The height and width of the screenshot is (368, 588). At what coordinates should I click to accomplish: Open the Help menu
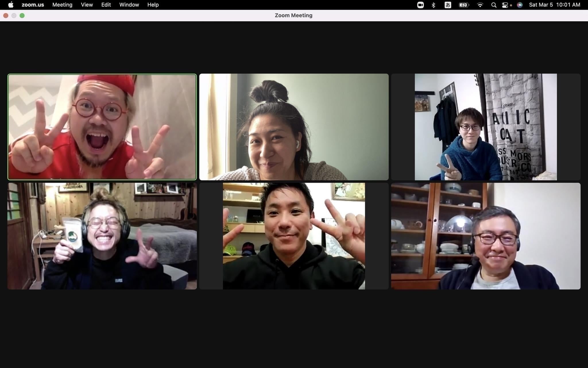pyautogui.click(x=153, y=5)
